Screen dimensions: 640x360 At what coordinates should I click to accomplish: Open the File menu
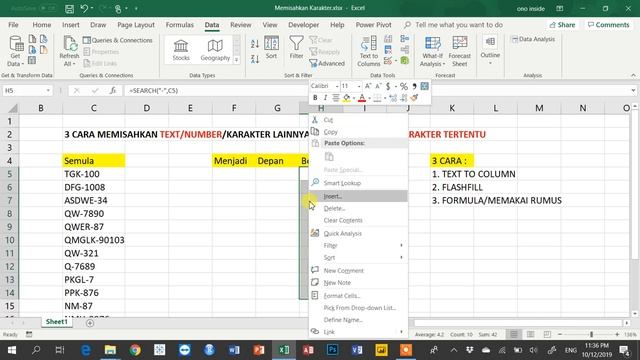click(x=13, y=25)
